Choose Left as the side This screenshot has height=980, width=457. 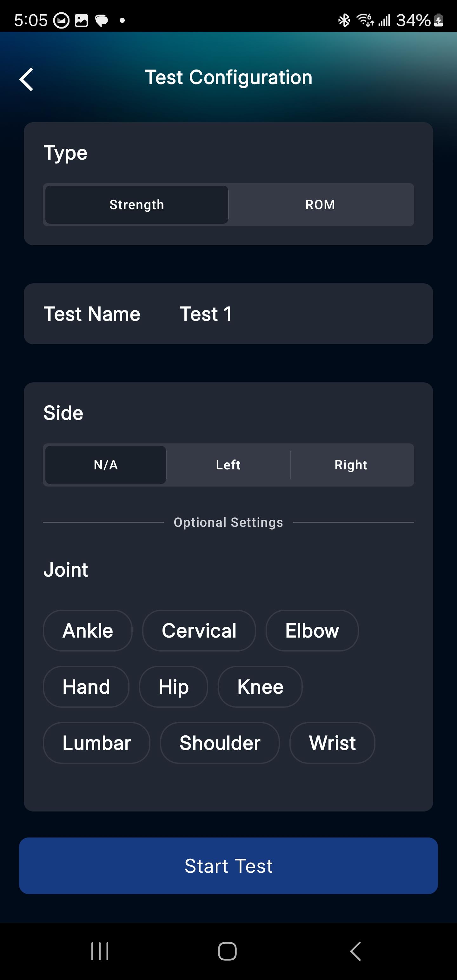tap(228, 465)
